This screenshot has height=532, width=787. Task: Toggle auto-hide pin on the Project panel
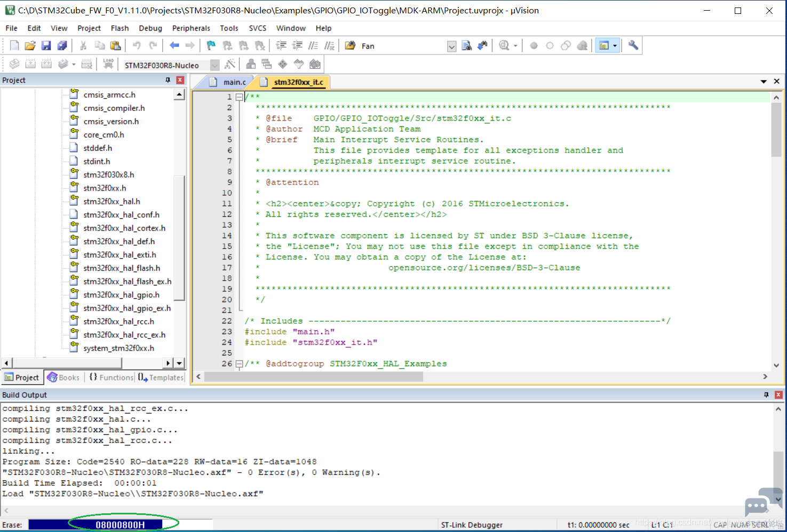tap(168, 80)
